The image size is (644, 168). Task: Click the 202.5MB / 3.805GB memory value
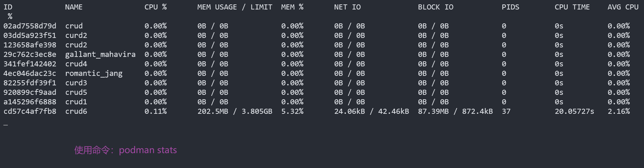pyautogui.click(x=235, y=111)
